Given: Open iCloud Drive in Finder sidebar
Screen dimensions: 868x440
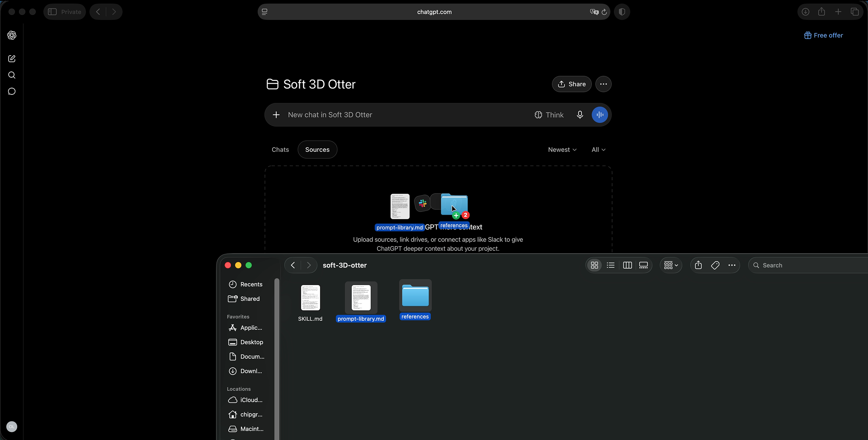Looking at the screenshot, I should 246,400.
